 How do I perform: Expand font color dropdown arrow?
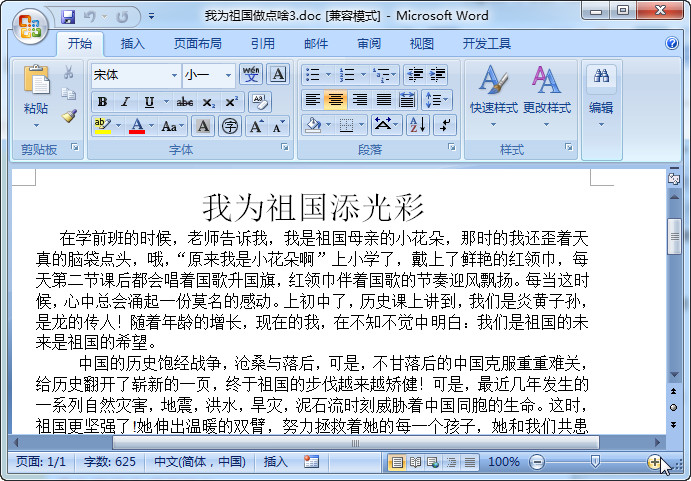pos(152,127)
